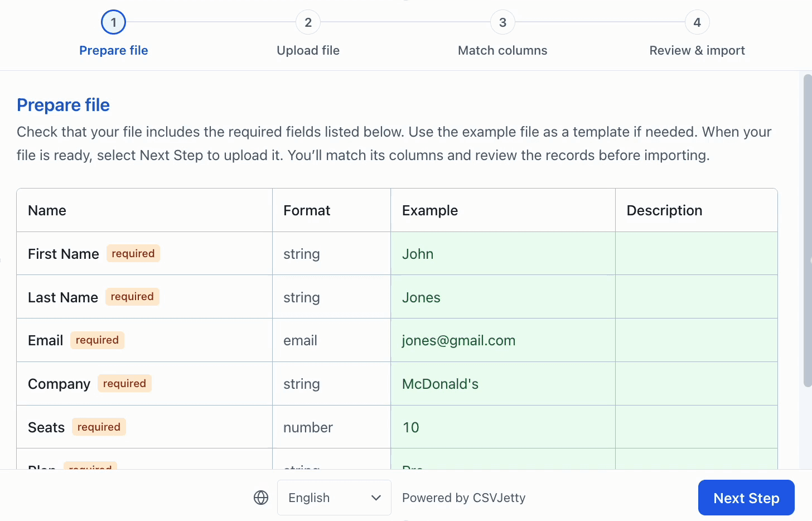The height and width of the screenshot is (521, 812).
Task: Click the Upload file step label
Action: [x=308, y=50]
